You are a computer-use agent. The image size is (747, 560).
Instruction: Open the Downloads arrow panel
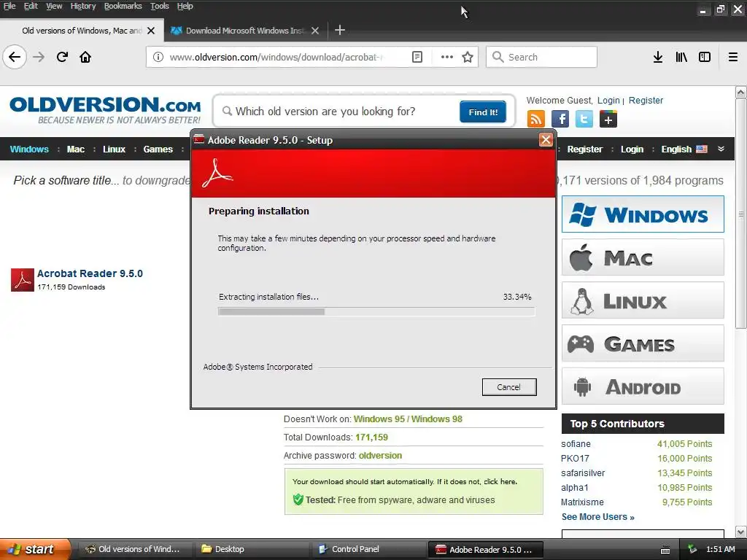[658, 57]
